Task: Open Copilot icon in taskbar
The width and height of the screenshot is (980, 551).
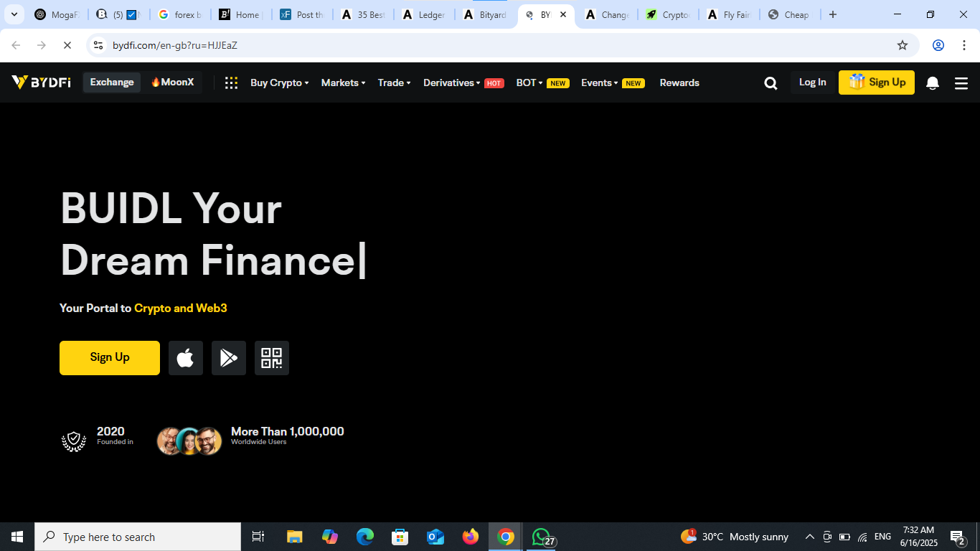Action: click(x=330, y=537)
